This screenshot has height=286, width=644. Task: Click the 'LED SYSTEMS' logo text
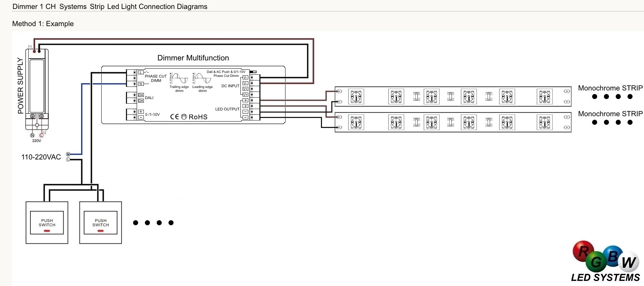coord(605,277)
